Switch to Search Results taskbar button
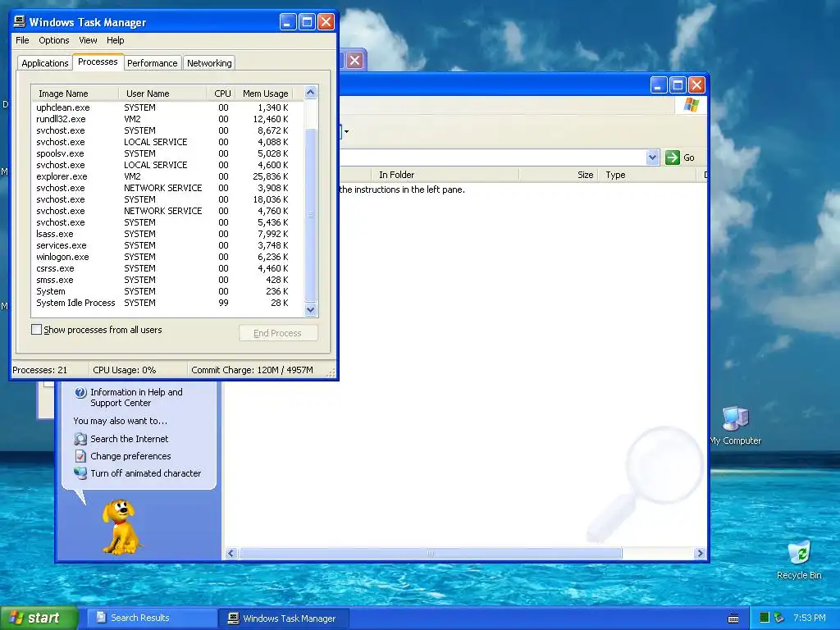Image resolution: width=840 pixels, height=630 pixels. 152,618
